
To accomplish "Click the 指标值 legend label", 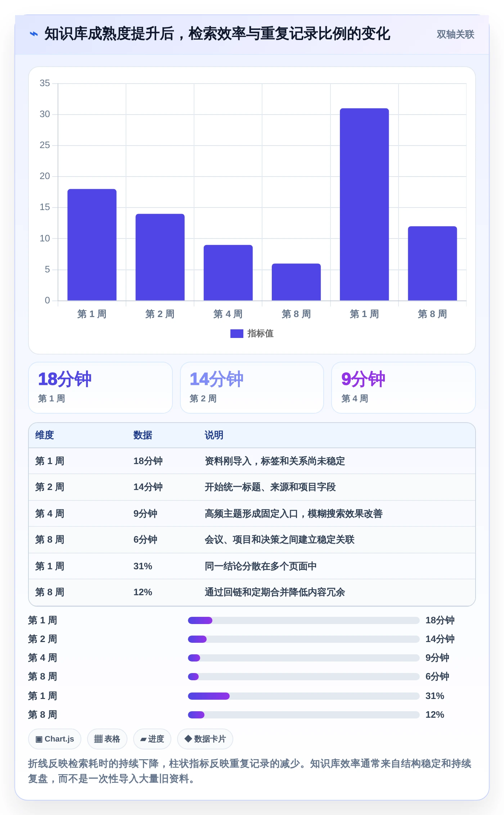I will 260,334.
